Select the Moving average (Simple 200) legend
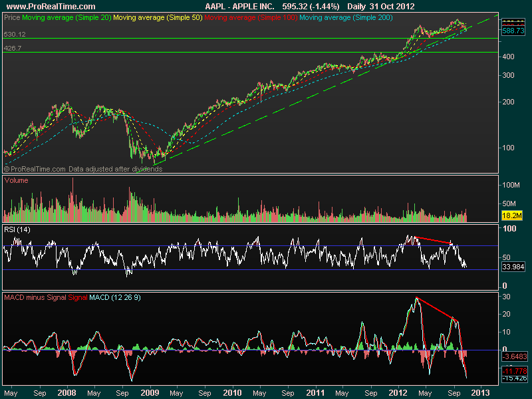Image resolution: width=532 pixels, height=399 pixels. coord(346,17)
